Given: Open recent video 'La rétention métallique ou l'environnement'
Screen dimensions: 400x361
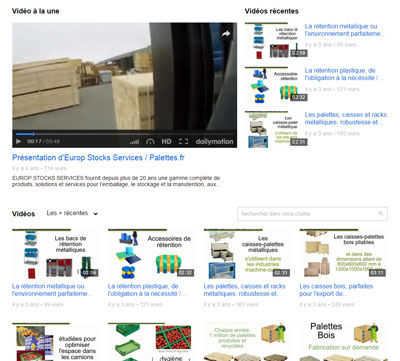Looking at the screenshot, I should pyautogui.click(x=344, y=30).
